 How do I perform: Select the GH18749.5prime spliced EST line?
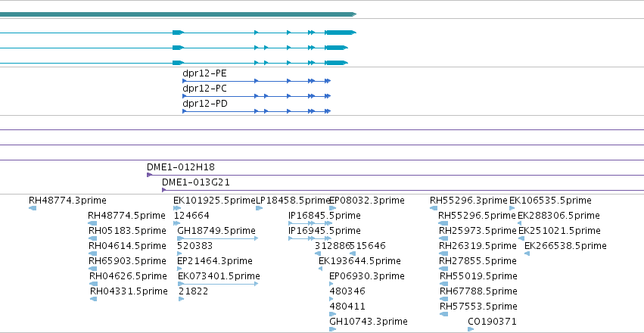(218, 238)
